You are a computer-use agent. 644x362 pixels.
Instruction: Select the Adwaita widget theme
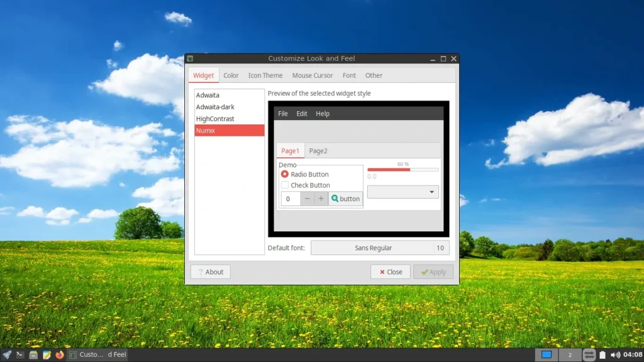(229, 96)
